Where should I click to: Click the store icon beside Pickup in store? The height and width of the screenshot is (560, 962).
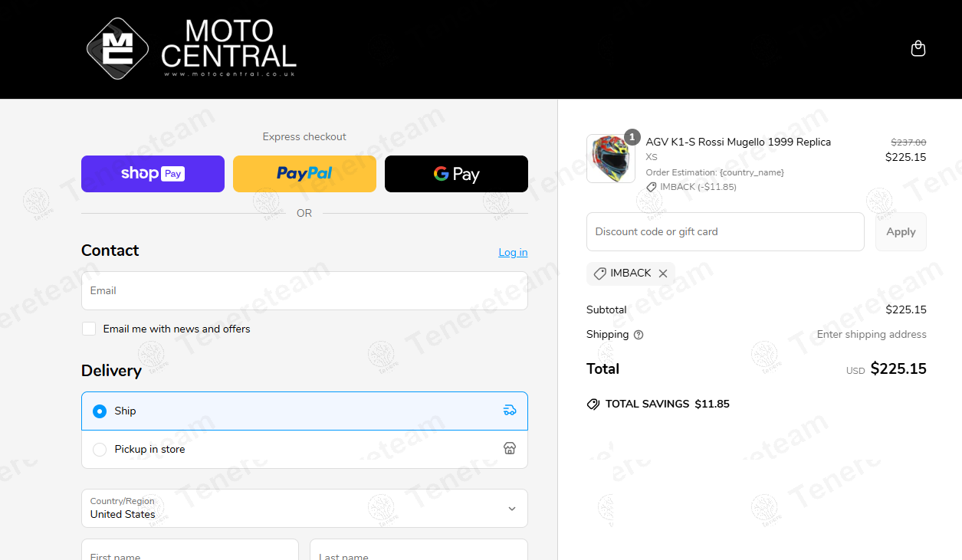510,449
